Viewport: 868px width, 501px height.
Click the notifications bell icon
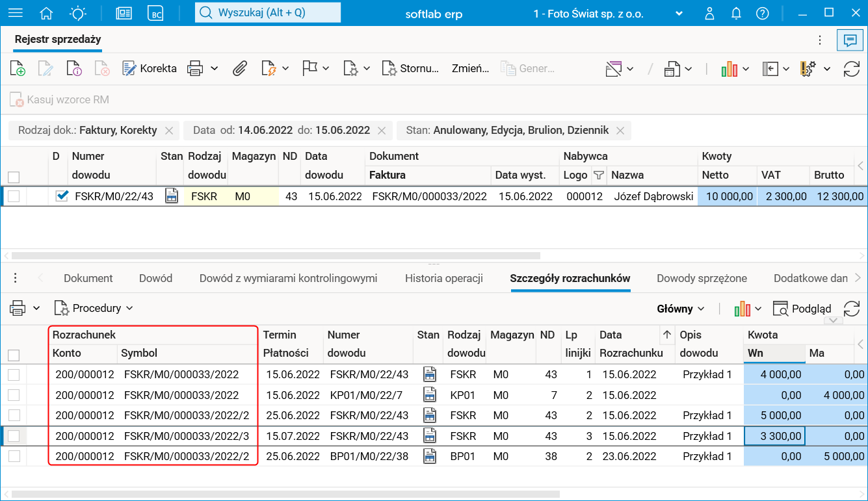pos(736,13)
